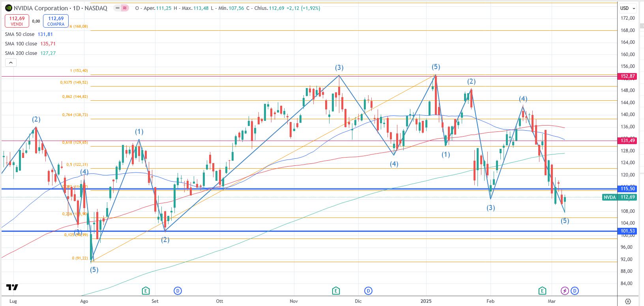
Task: Click the purple lightning event icon
Action: click(565, 291)
